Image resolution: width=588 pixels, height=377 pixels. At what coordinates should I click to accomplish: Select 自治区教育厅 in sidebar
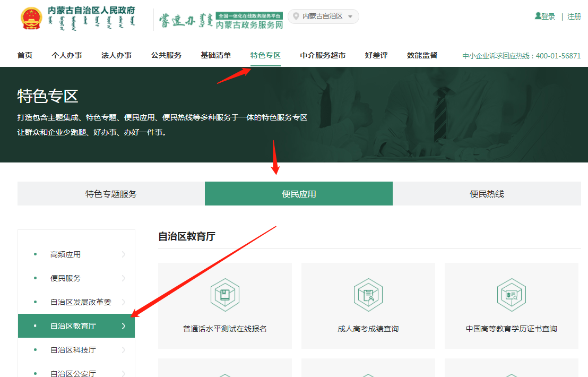(76, 326)
